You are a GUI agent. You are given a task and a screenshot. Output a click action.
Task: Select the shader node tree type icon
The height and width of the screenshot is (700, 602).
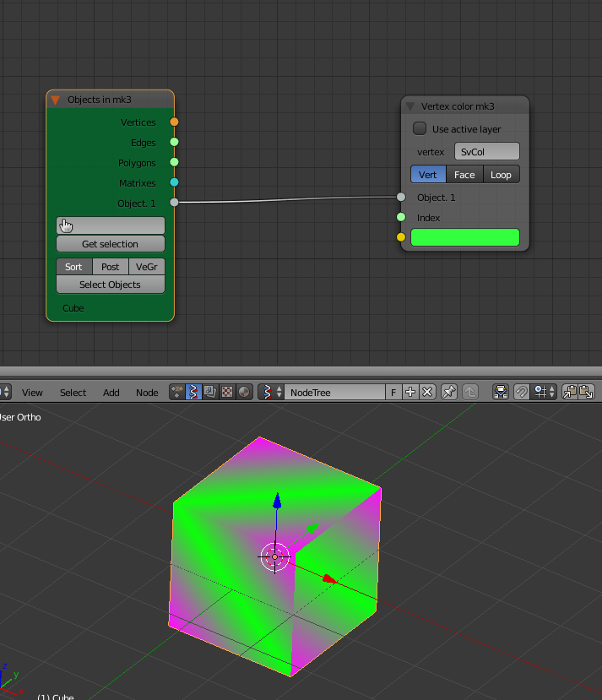pos(244,392)
